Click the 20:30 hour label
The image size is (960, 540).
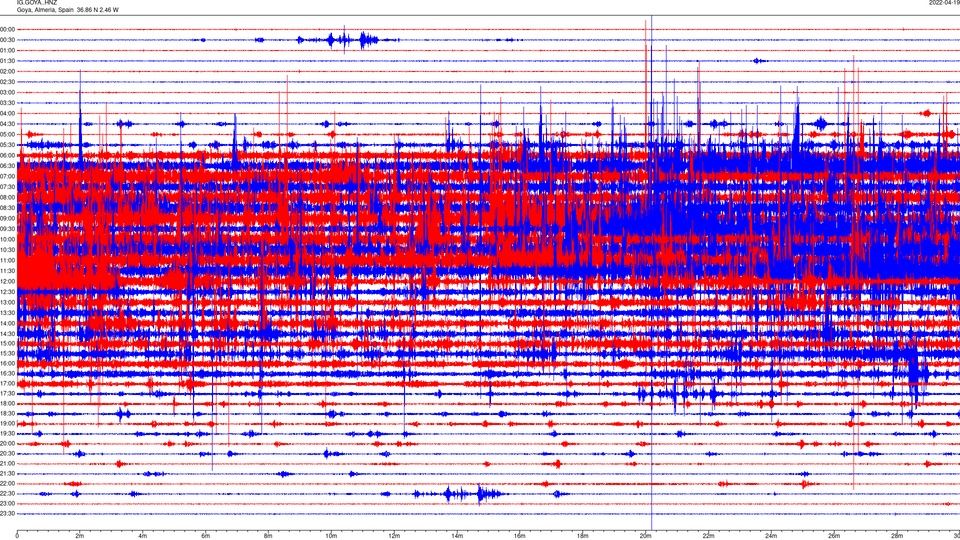click(7, 454)
